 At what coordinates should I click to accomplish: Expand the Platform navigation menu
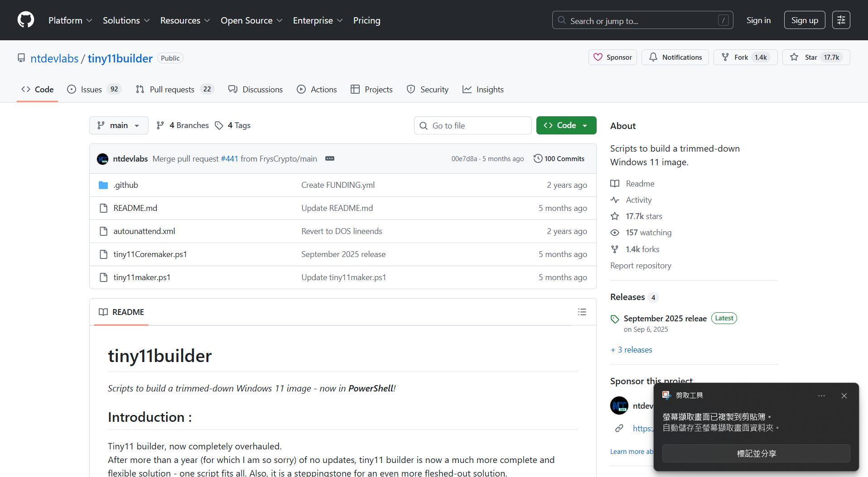click(x=70, y=20)
